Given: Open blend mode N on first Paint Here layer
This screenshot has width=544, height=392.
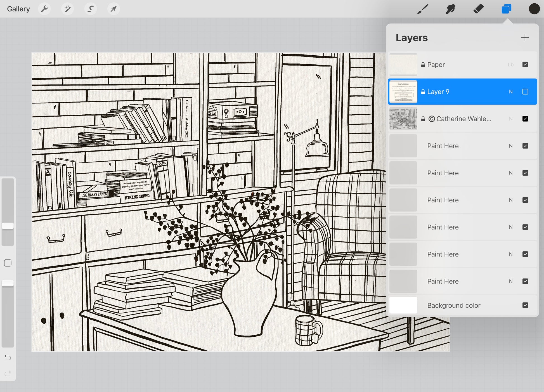Looking at the screenshot, I should tap(511, 146).
